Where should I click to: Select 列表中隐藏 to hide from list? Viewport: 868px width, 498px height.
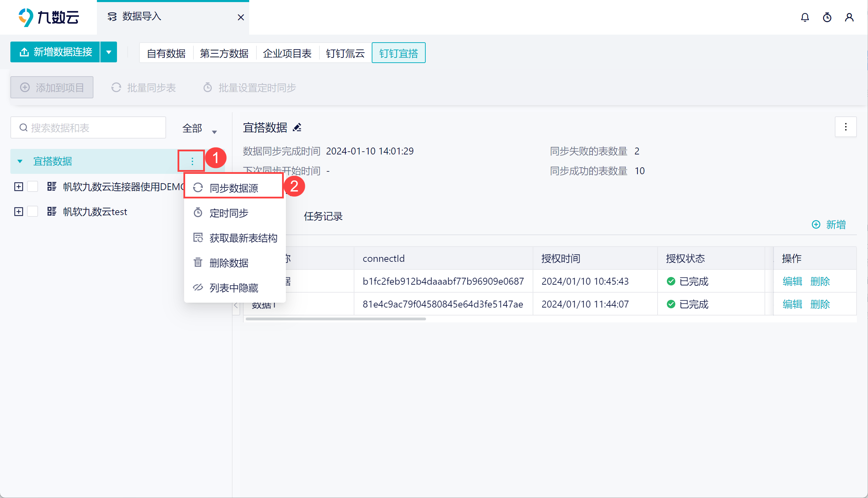pos(234,288)
